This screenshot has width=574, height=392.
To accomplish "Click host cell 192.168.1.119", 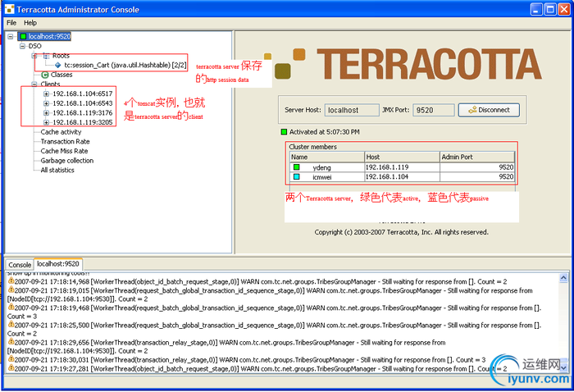I will (x=402, y=167).
